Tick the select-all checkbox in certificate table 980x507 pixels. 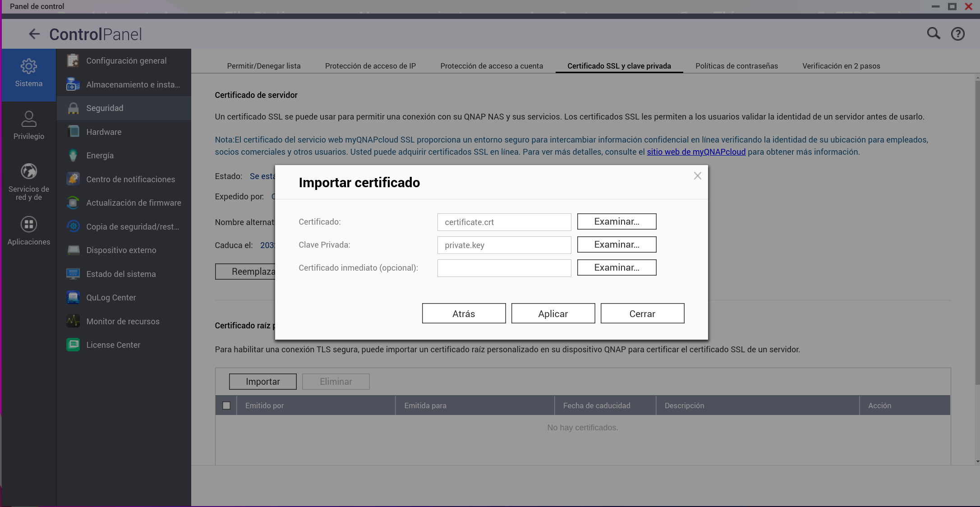[226, 406]
